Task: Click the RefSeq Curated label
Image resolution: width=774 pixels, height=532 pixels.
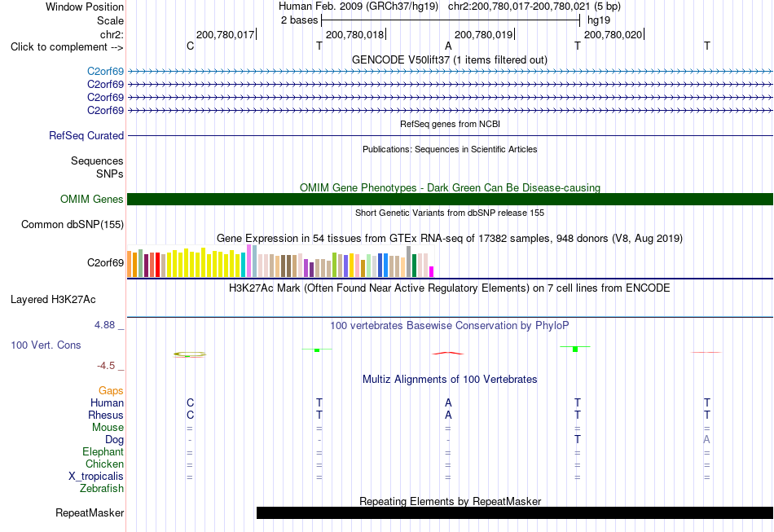Action: [x=86, y=136]
